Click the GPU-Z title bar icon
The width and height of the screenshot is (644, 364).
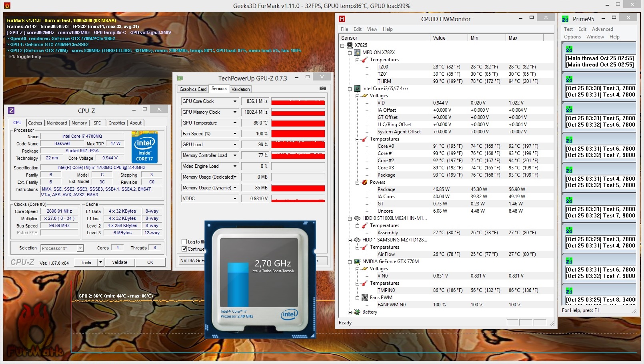(180, 78)
